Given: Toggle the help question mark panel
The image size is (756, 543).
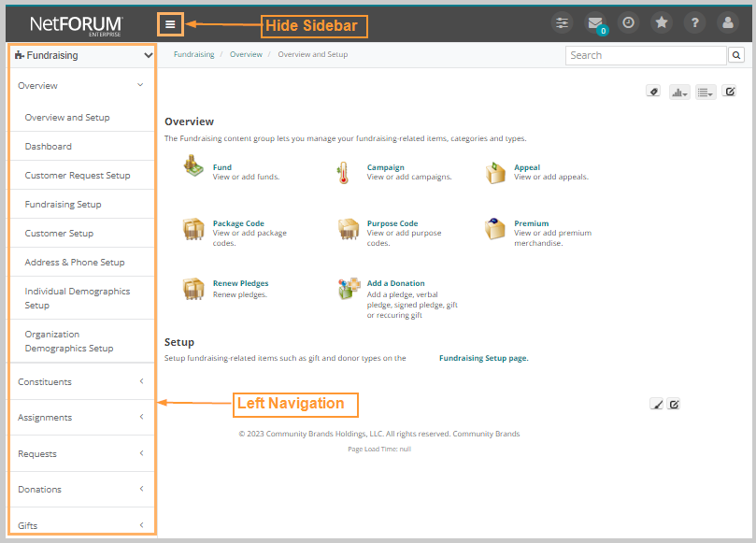Looking at the screenshot, I should coord(694,22).
